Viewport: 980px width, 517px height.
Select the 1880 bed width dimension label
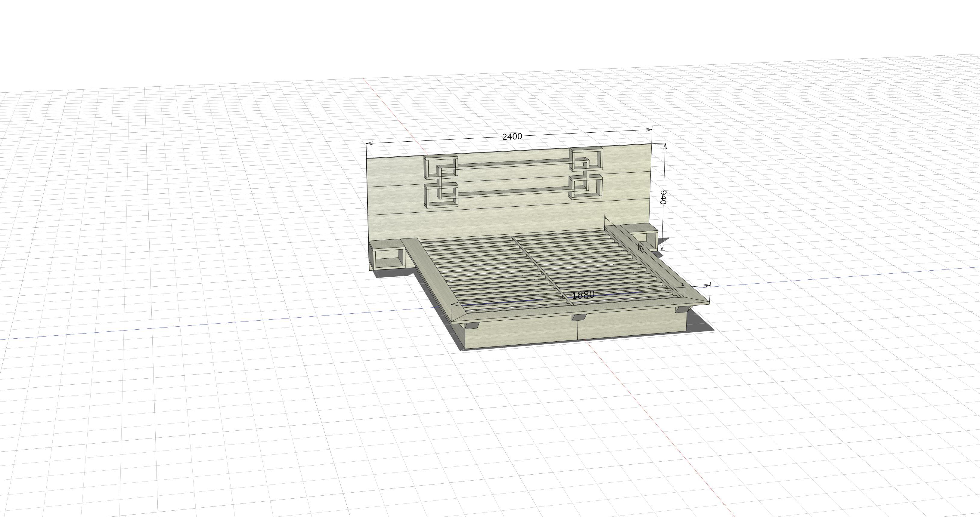(x=583, y=295)
